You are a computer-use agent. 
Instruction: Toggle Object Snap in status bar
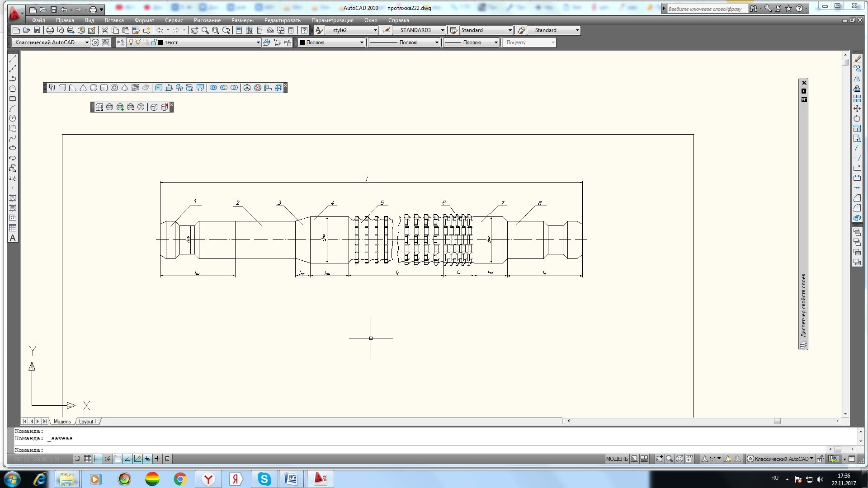pos(118,459)
